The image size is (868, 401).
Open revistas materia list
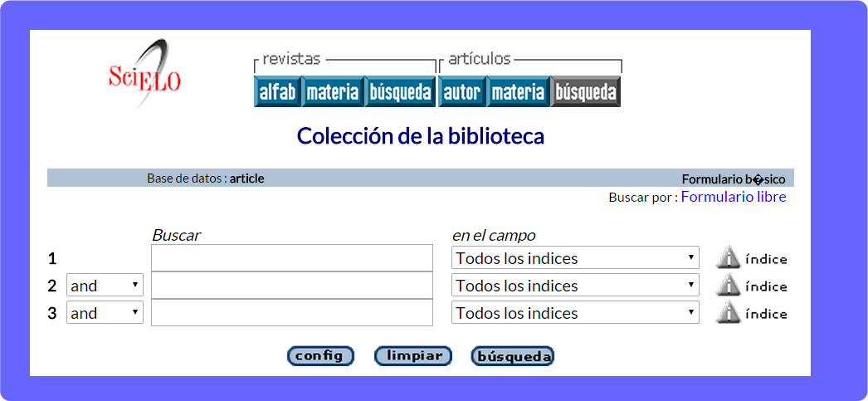point(333,91)
